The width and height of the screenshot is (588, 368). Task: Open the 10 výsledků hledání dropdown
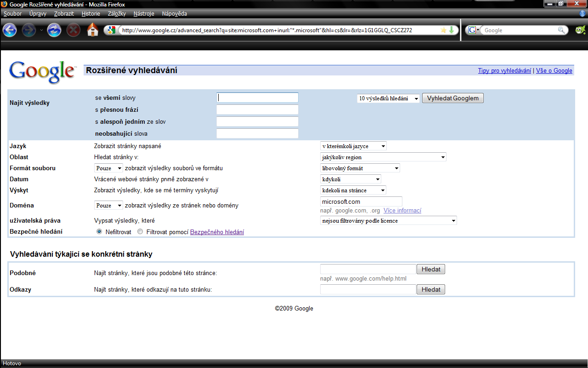click(388, 98)
